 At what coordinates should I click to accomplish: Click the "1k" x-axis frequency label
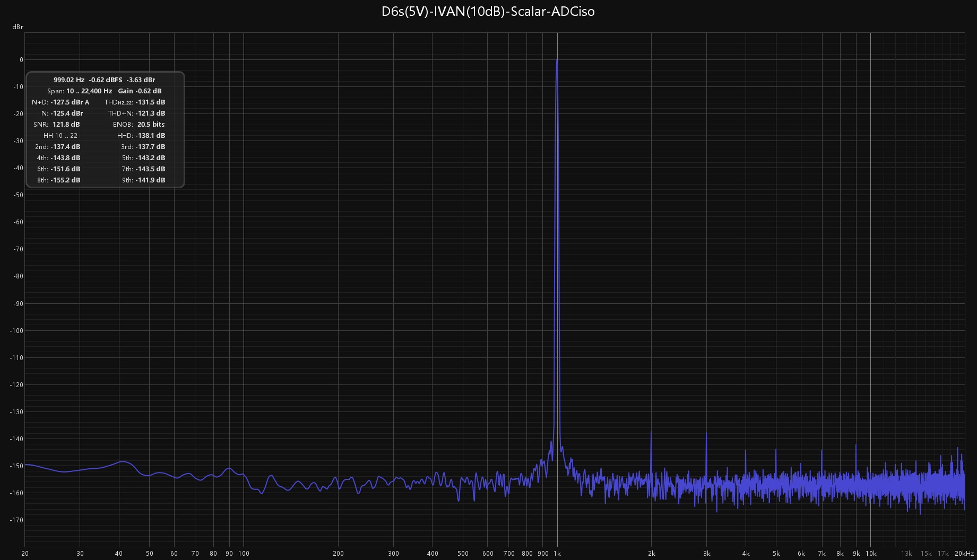pyautogui.click(x=557, y=553)
